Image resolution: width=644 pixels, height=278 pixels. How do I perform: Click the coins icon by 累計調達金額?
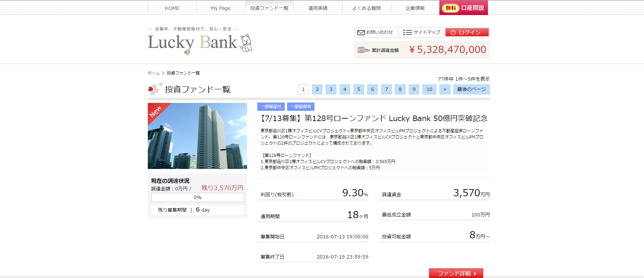(363, 50)
